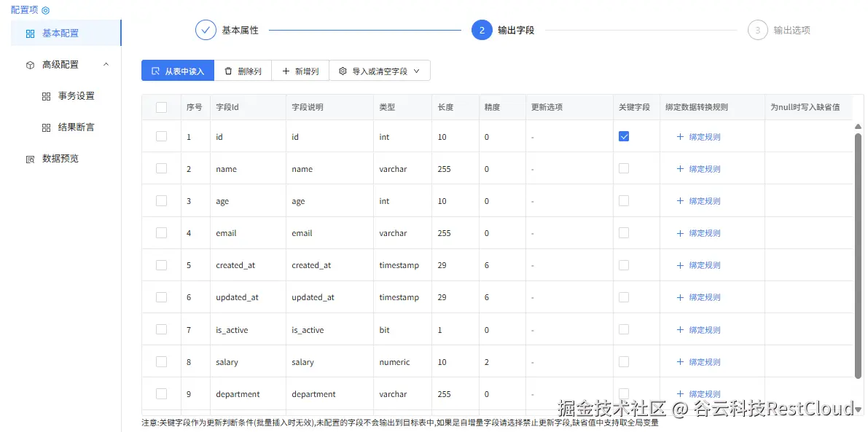Open the 基本配置 menu item
The image size is (868, 432).
[x=66, y=34]
